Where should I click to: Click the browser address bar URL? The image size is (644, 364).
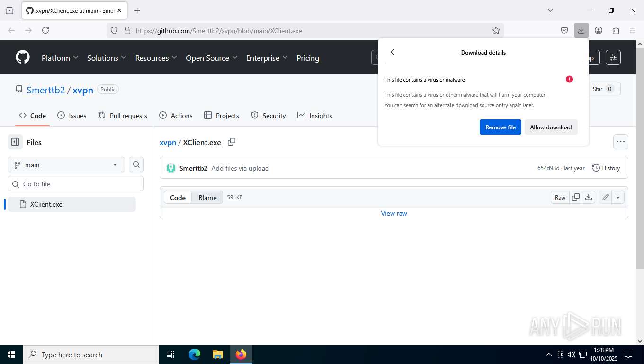point(219,31)
